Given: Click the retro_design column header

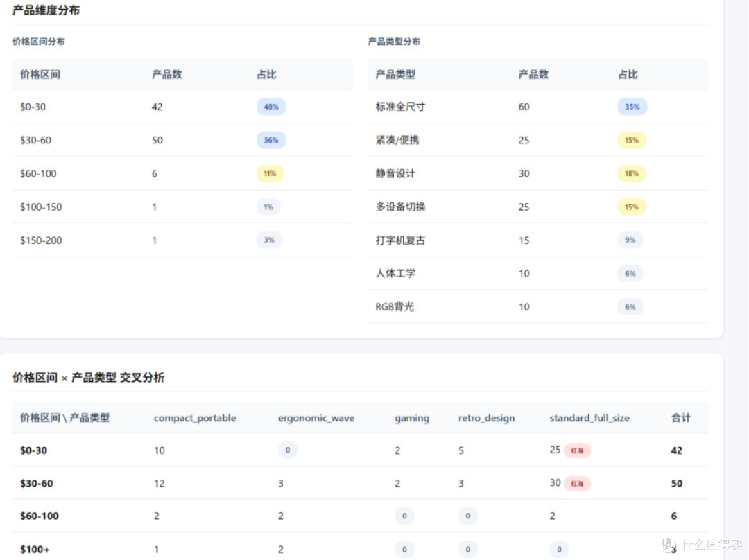Looking at the screenshot, I should pyautogui.click(x=487, y=418).
